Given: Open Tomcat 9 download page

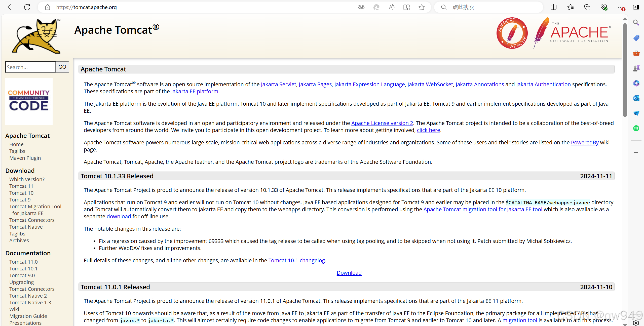Looking at the screenshot, I should (20, 200).
